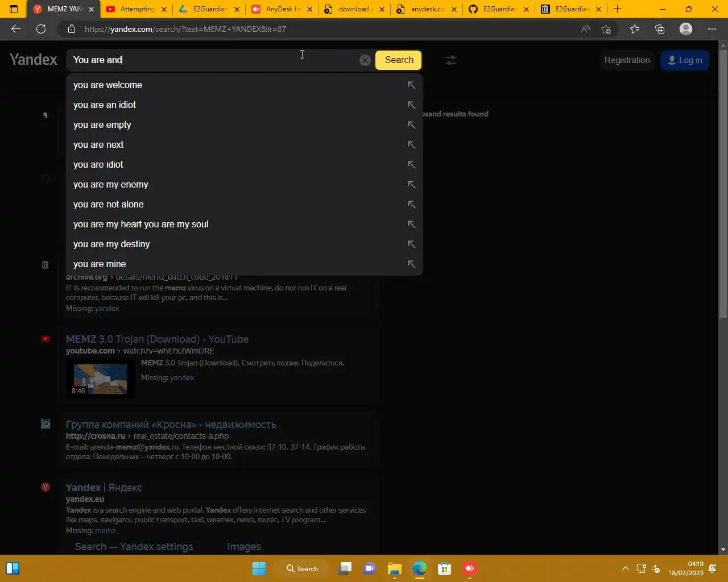Select suggestion 'you are welcome'
728x582 pixels.
pos(244,85)
